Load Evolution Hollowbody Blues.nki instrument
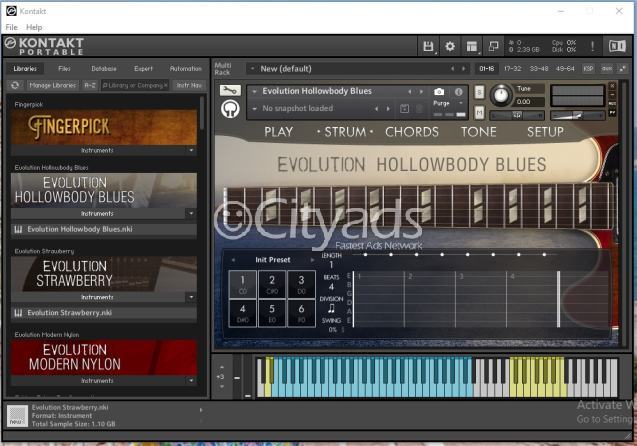This screenshot has width=637, height=446. 104,229
